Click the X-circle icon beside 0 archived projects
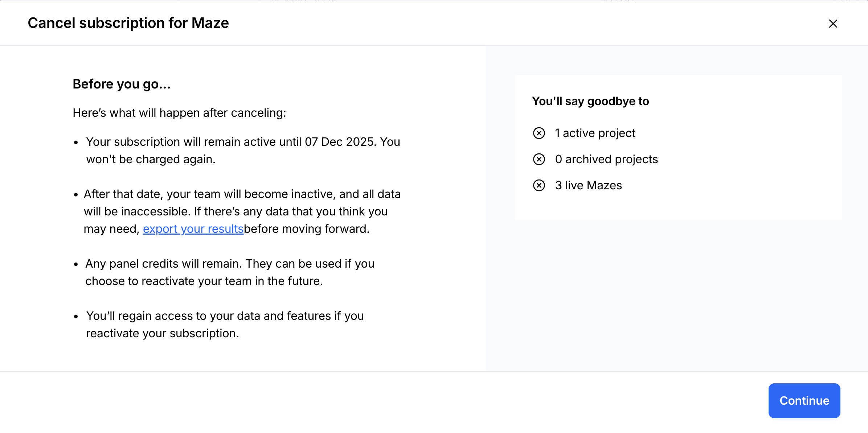868x433 pixels. pyautogui.click(x=539, y=159)
